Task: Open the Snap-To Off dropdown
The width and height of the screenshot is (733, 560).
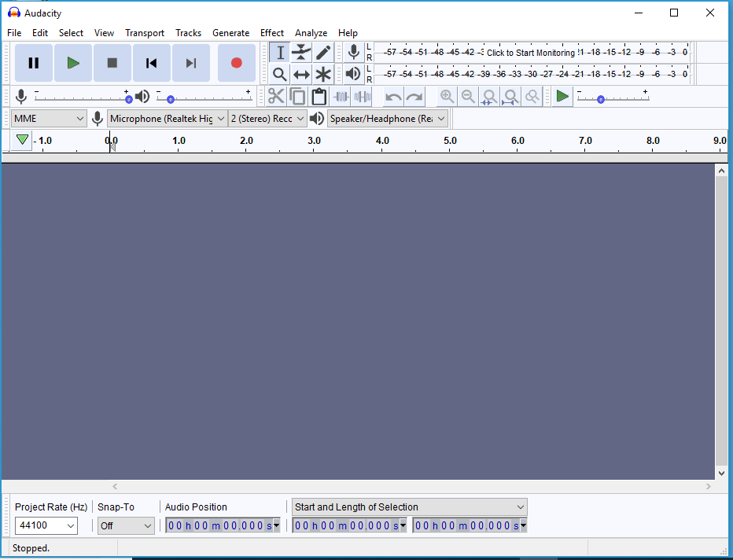Action: pyautogui.click(x=126, y=526)
